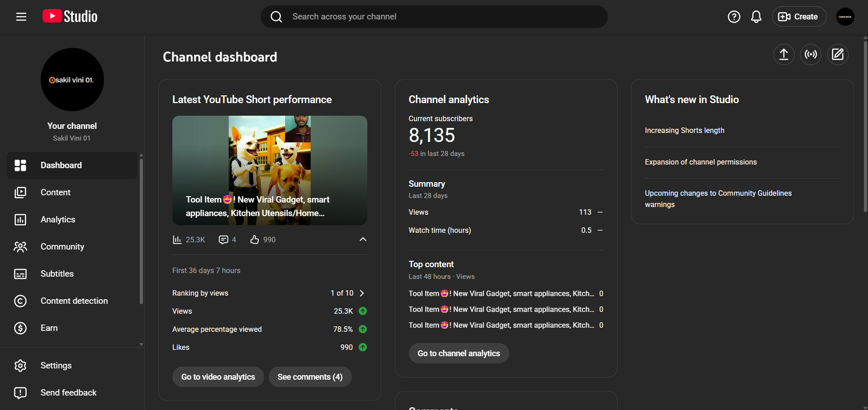Click the create post pencil icon
This screenshot has height=410, width=868.
coord(838,55)
